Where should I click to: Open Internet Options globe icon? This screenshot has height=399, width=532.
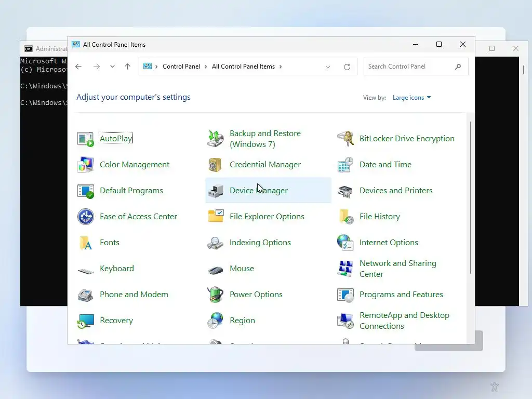345,243
